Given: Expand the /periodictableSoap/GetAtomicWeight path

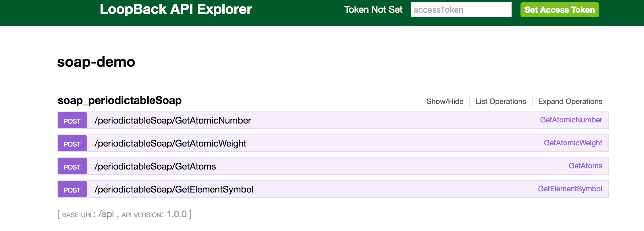Looking at the screenshot, I should 170,143.
